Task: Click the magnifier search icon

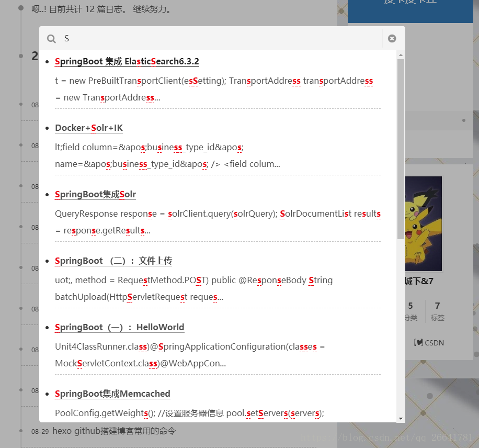Action: coord(51,39)
